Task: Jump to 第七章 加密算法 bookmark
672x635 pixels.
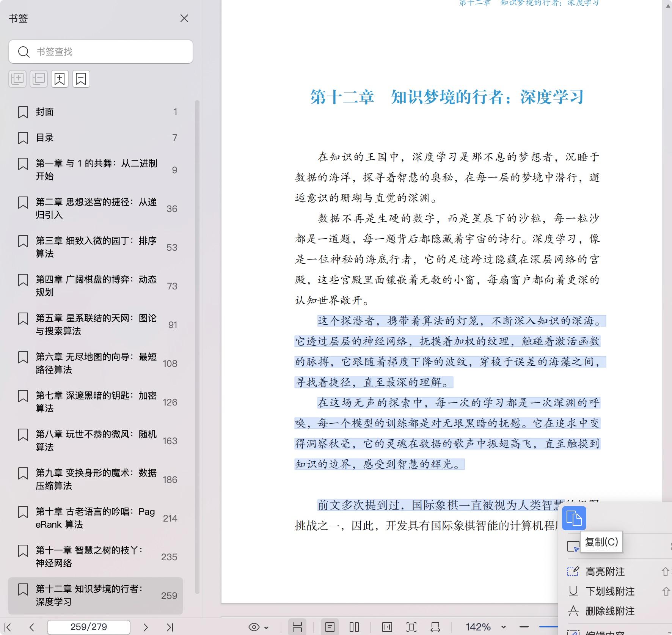Action: point(95,402)
